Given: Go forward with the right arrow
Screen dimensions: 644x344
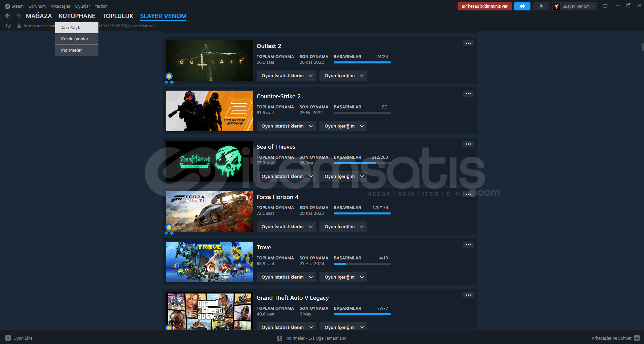Looking at the screenshot, I should (x=18, y=16).
